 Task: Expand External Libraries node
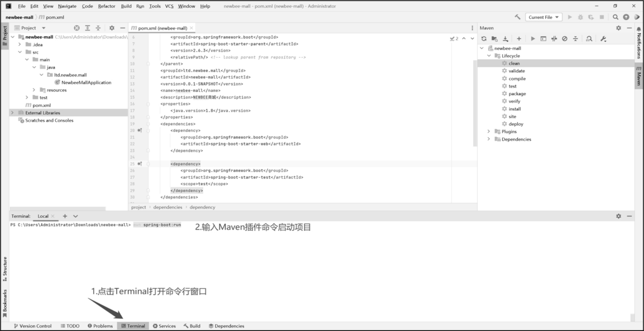13,113
